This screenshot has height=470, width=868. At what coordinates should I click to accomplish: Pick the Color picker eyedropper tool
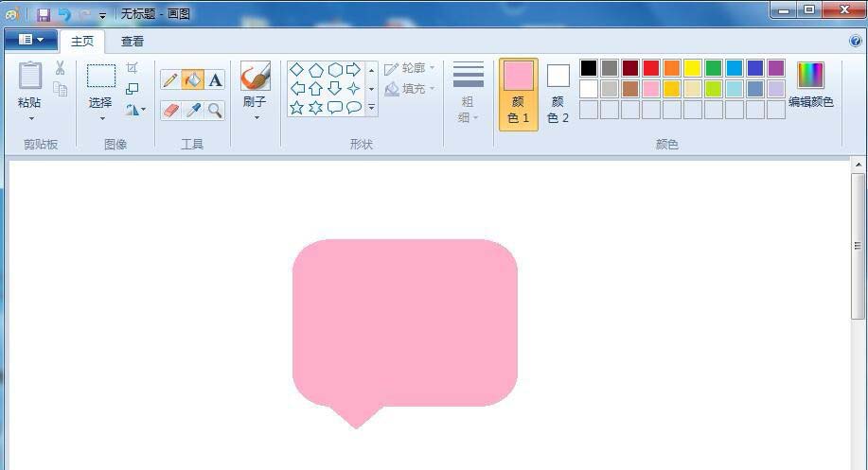pos(193,110)
